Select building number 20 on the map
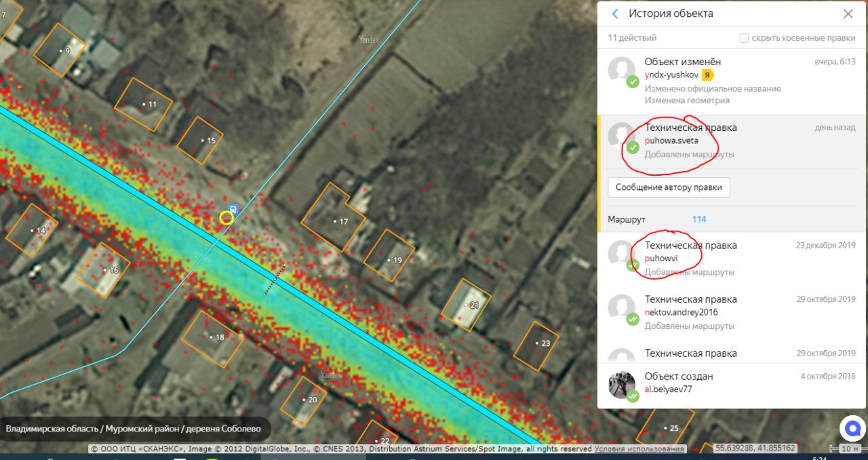The height and width of the screenshot is (460, 868). (303, 400)
